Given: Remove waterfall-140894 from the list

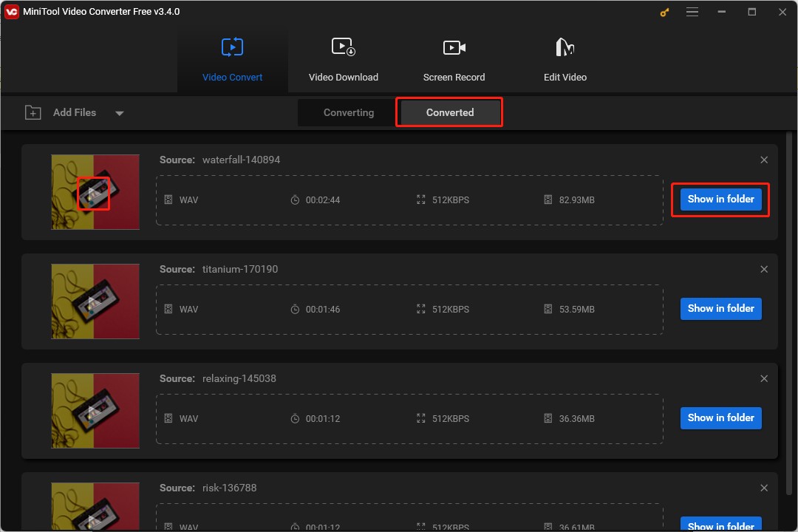Looking at the screenshot, I should pyautogui.click(x=764, y=160).
